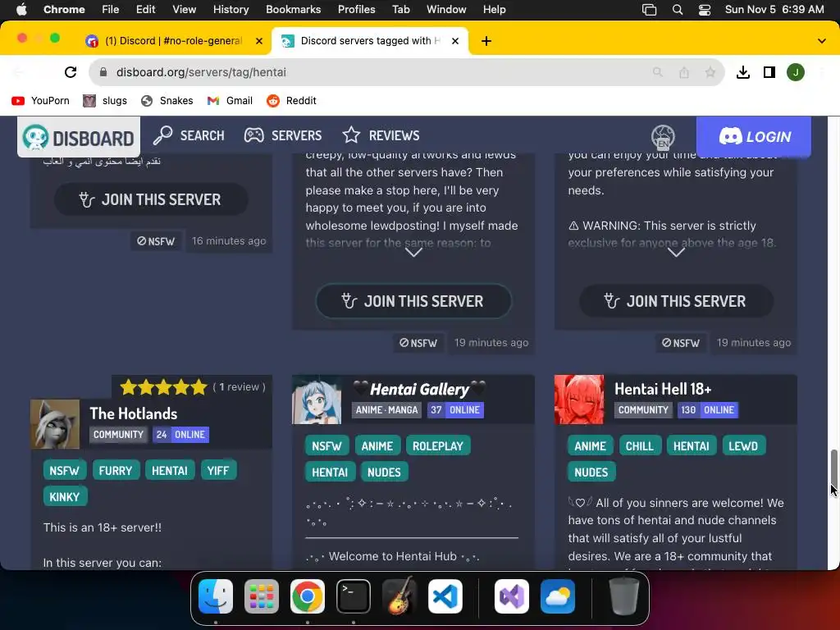Click the Hentai Hell 18+ server avatar
This screenshot has width=840, height=630.
coord(579,399)
